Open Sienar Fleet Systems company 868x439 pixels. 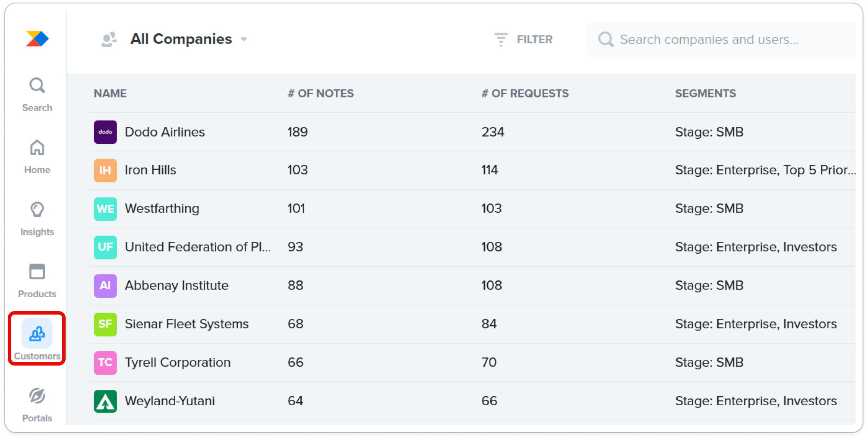tap(473, 324)
